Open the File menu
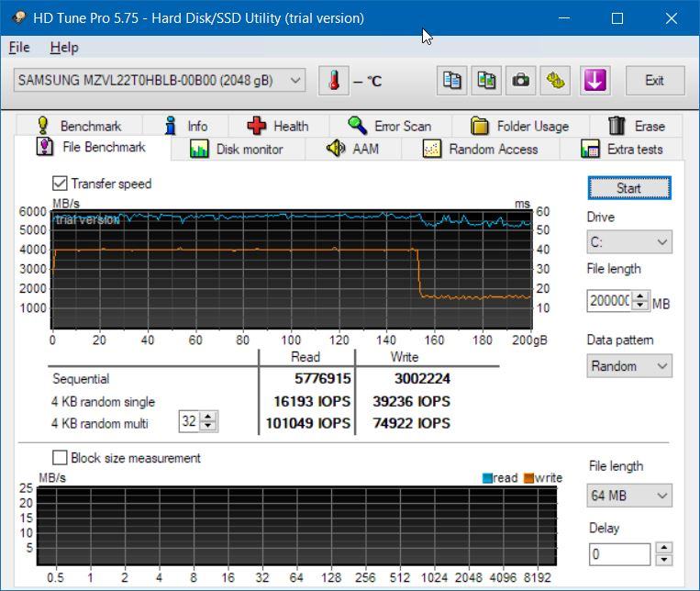 (19, 48)
